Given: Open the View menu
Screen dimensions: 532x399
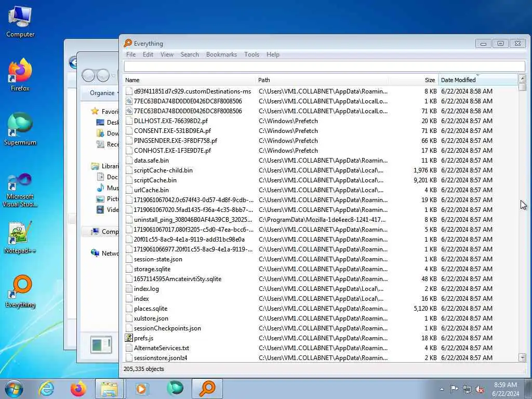Looking at the screenshot, I should click(x=167, y=54).
